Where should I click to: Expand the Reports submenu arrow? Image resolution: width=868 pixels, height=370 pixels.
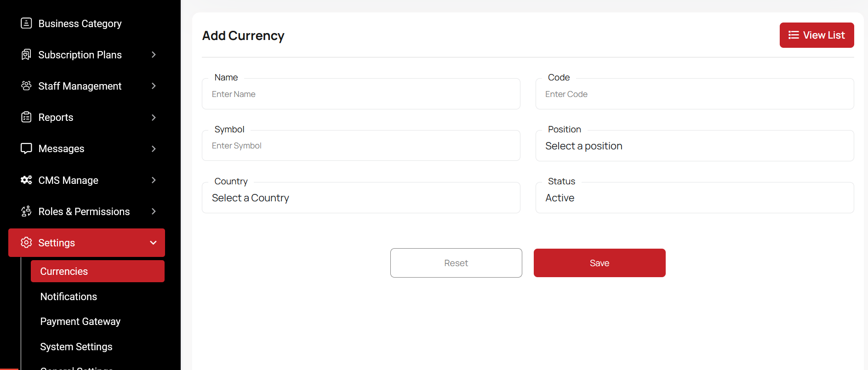[x=154, y=117]
